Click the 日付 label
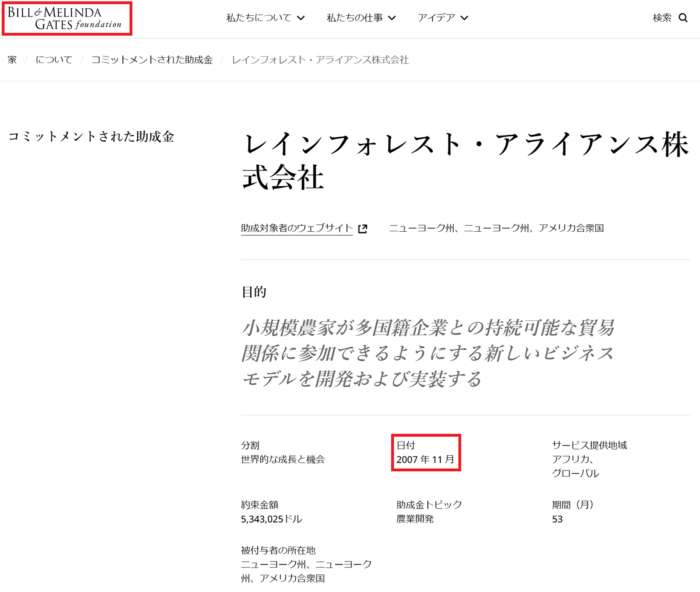Screen dimensions: 700x592 click(406, 445)
